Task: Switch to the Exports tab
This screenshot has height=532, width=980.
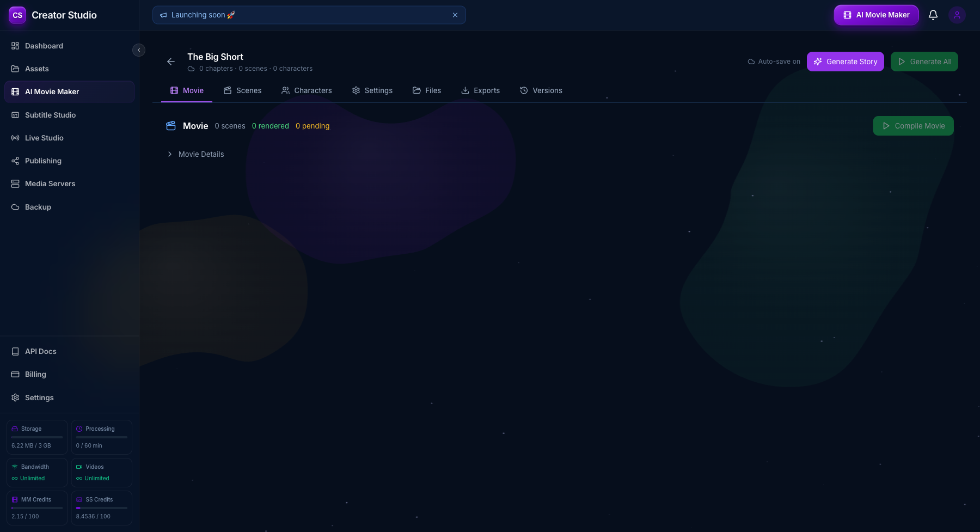Action: [480, 90]
